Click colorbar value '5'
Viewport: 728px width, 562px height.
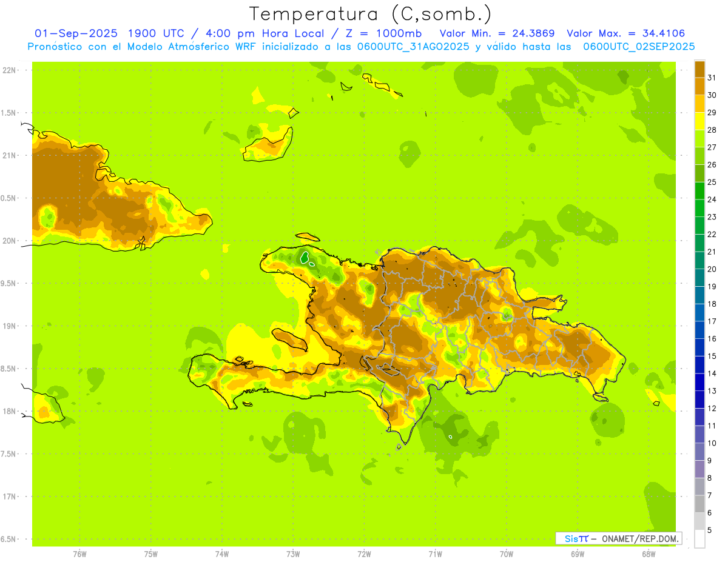click(x=710, y=530)
